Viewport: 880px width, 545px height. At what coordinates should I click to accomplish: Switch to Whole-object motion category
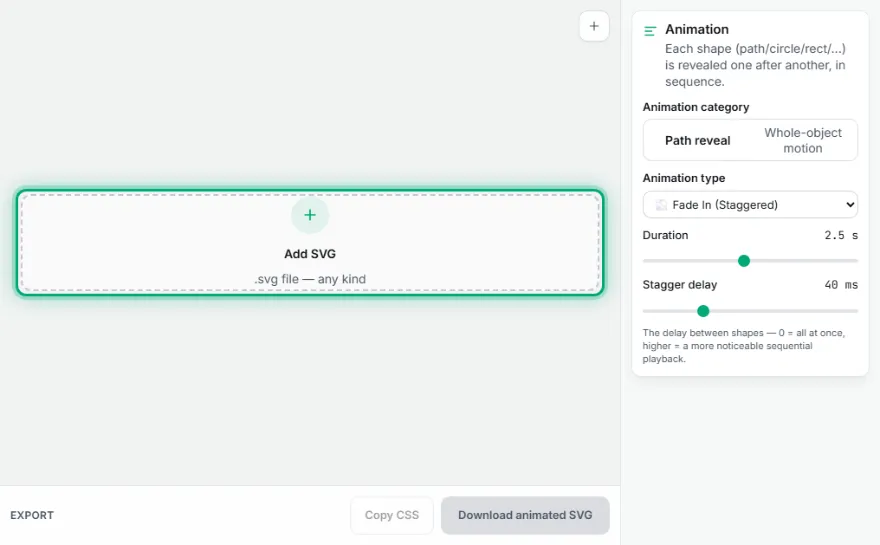803,140
